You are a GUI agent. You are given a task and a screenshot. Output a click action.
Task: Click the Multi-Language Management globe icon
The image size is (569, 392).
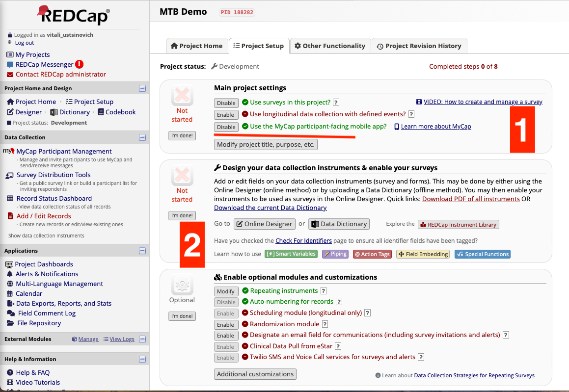tap(10, 284)
